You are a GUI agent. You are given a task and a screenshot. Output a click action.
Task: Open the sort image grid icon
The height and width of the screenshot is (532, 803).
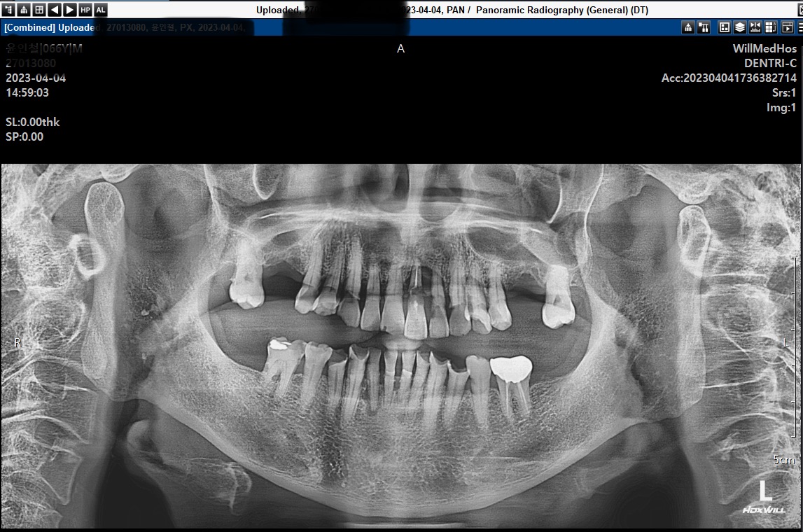click(x=771, y=27)
